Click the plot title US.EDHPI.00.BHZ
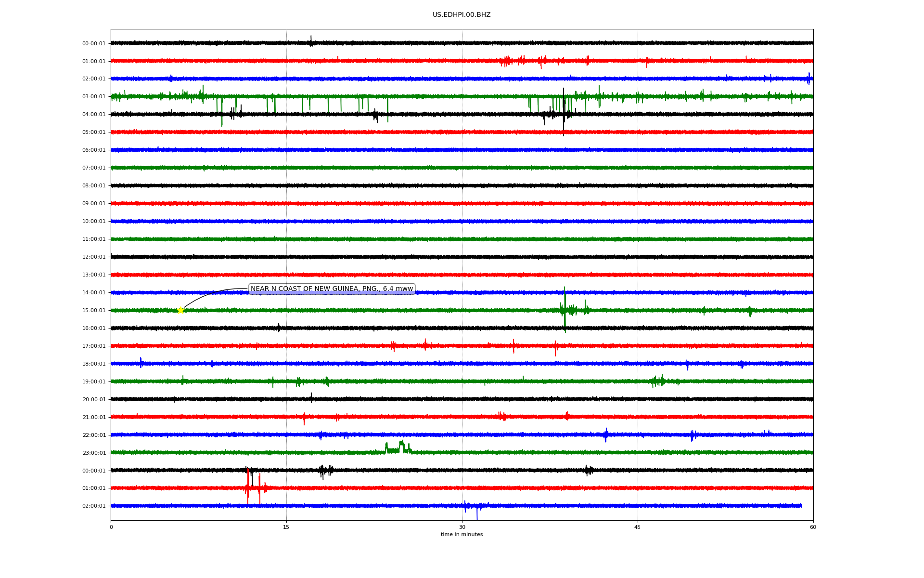This screenshot has height=578, width=924. point(462,15)
